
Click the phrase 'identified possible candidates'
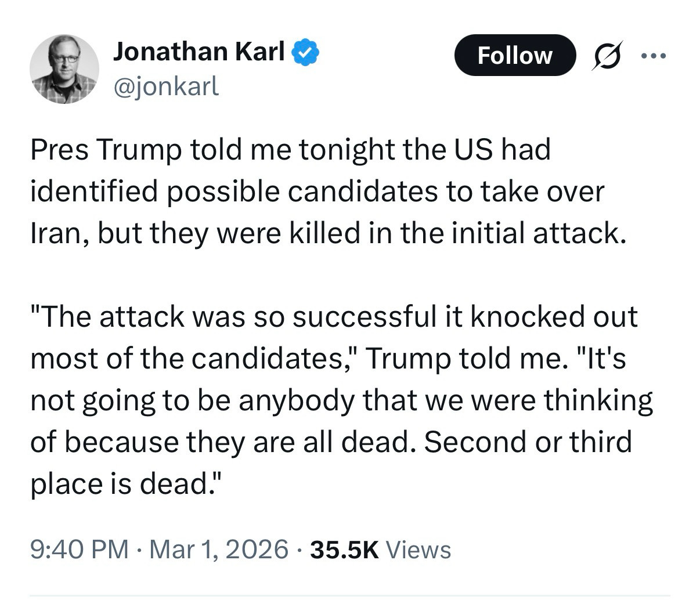coord(232,192)
